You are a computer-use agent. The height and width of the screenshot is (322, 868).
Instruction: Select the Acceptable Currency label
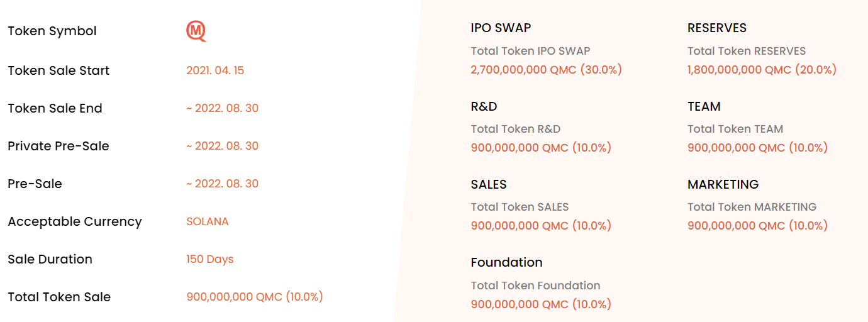pyautogui.click(x=75, y=221)
